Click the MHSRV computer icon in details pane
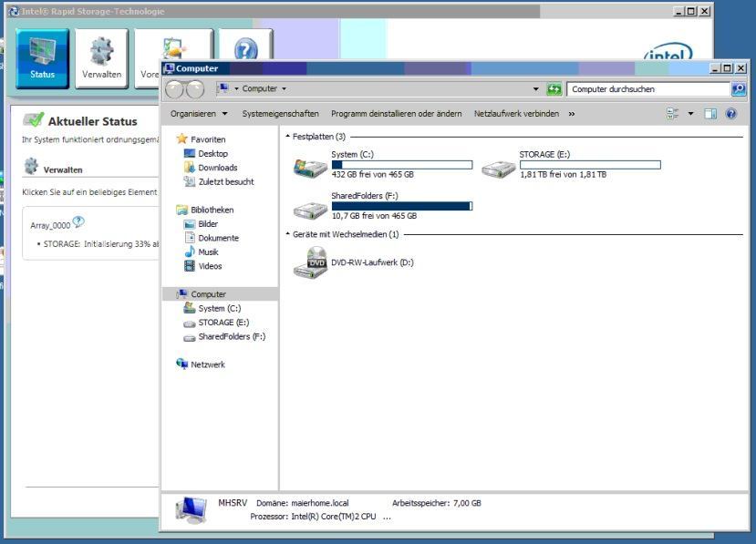756x544 pixels. 192,511
